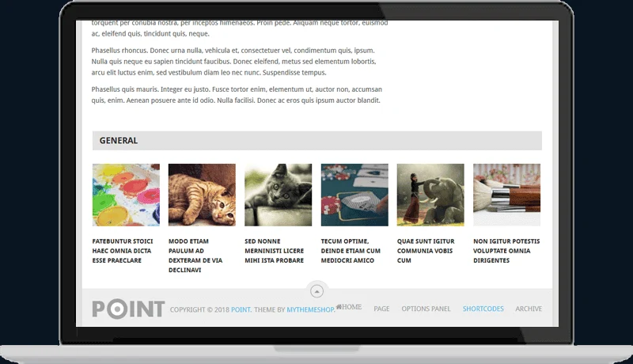Click the 'COPYRIGHT © 2018' footer text
The height and width of the screenshot is (364, 633).
tap(199, 309)
